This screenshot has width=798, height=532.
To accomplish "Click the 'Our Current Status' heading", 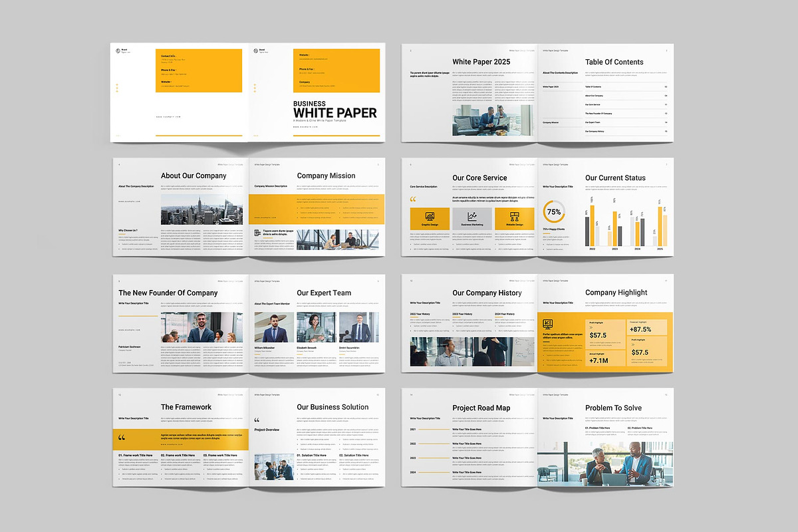I will click(616, 178).
